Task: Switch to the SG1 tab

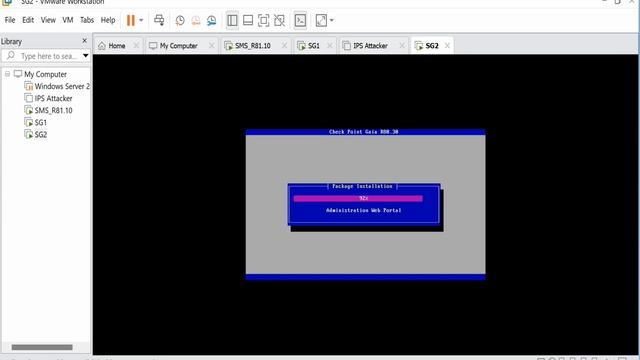Action: point(309,46)
